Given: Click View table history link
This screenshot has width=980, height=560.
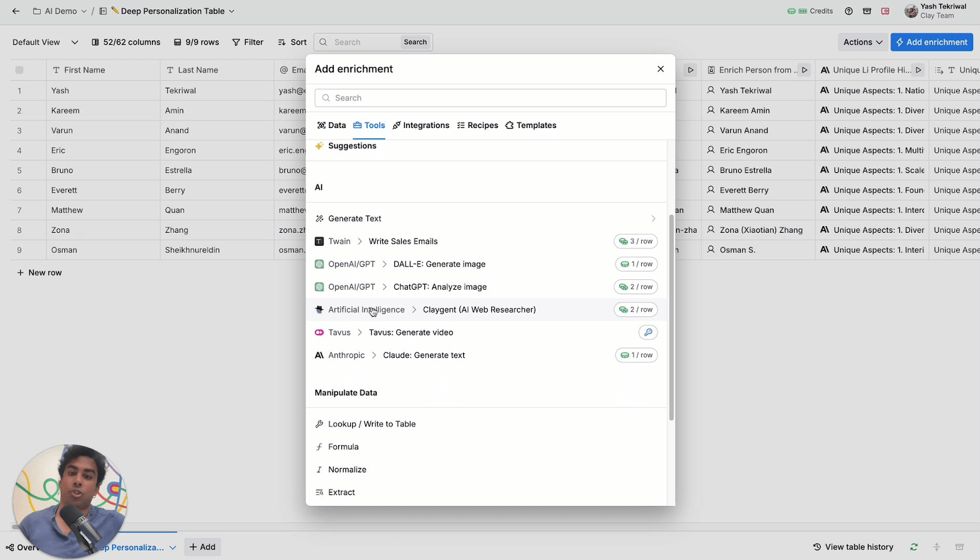Looking at the screenshot, I should click(853, 547).
